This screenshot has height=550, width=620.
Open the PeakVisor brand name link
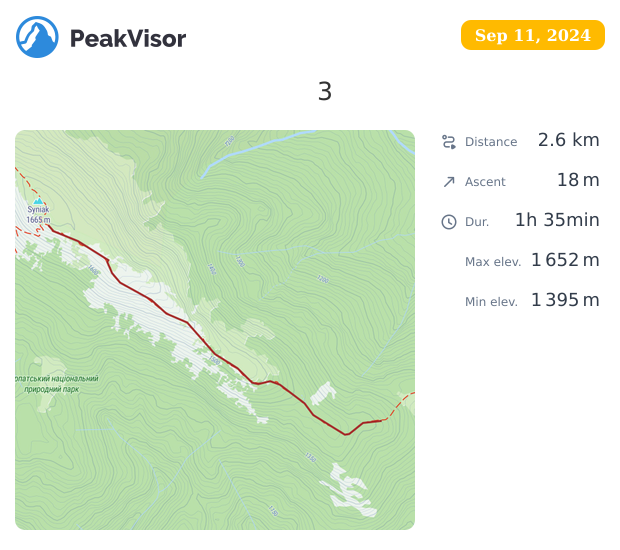[128, 39]
